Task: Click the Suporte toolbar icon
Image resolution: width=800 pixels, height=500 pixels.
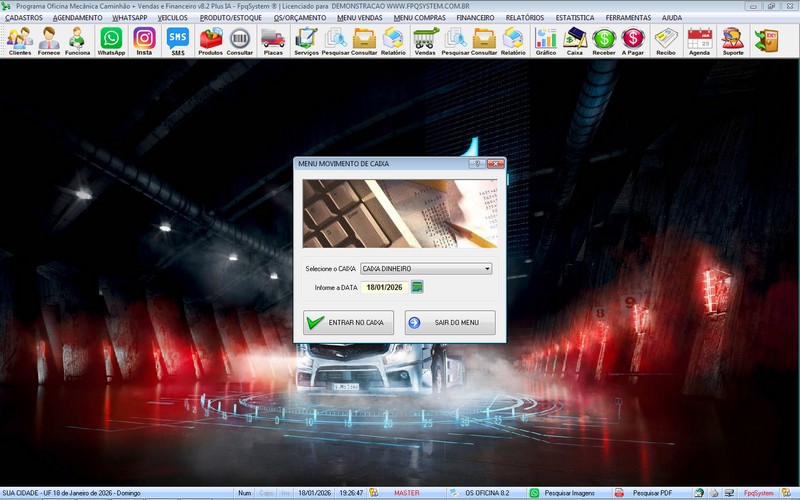Action: pos(732,40)
